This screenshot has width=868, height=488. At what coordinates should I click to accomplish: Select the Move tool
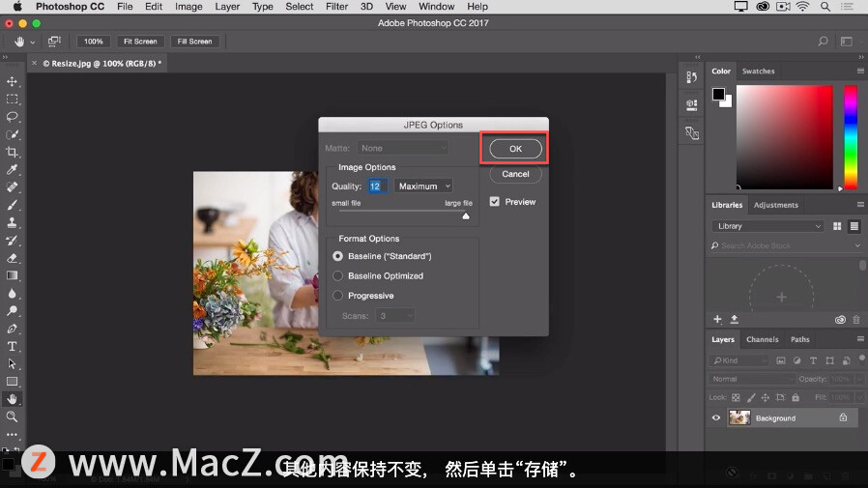click(12, 82)
